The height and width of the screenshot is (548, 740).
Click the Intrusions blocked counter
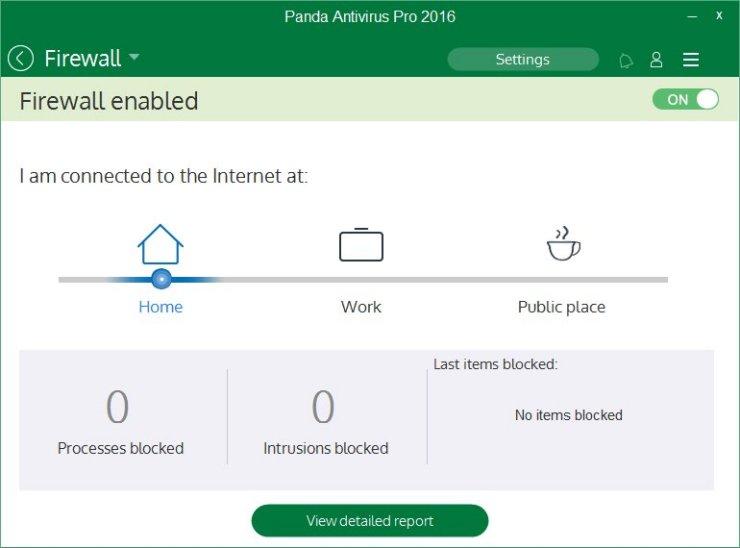point(324,408)
